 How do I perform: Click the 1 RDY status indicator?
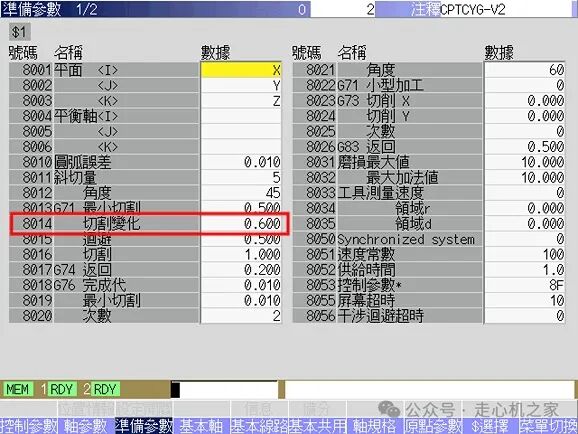(58, 389)
